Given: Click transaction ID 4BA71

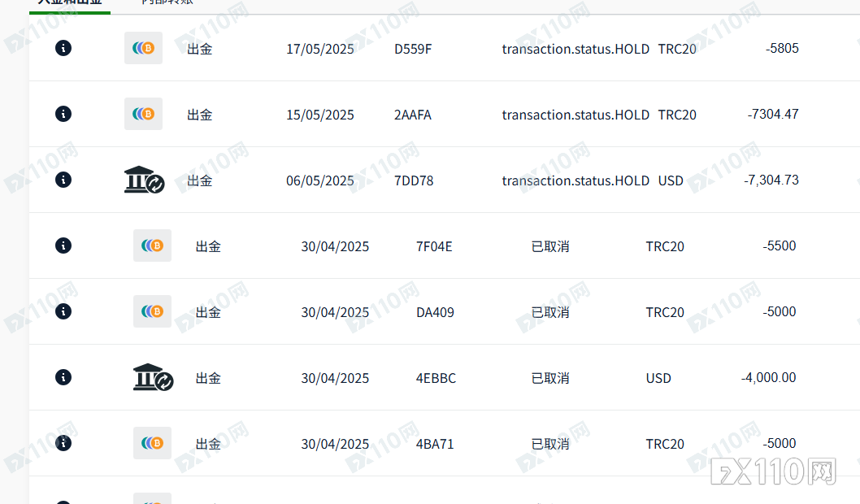Looking at the screenshot, I should coord(436,444).
